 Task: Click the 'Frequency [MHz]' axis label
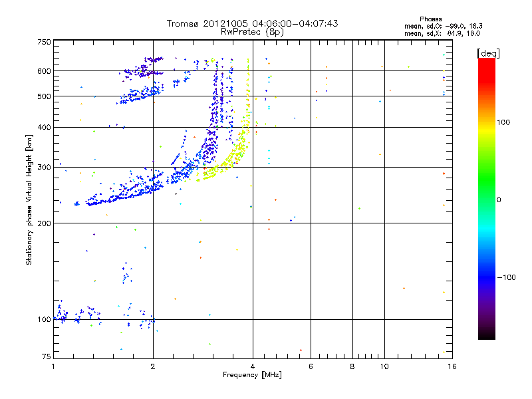tap(252, 375)
